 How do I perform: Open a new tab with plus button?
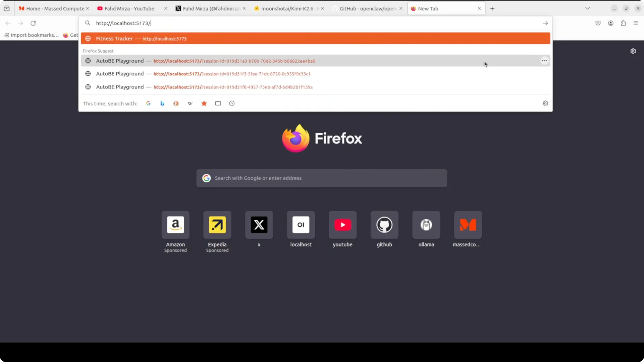[492, 8]
